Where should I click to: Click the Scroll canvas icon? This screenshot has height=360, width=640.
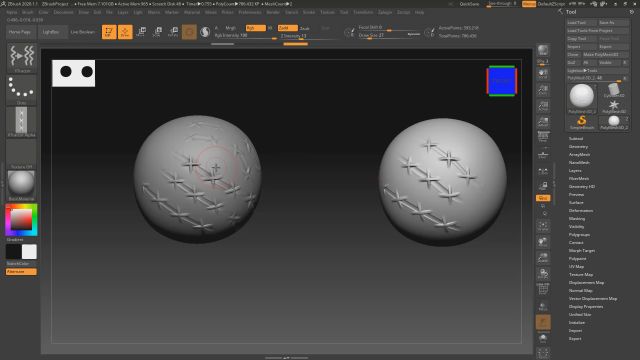(x=543, y=73)
